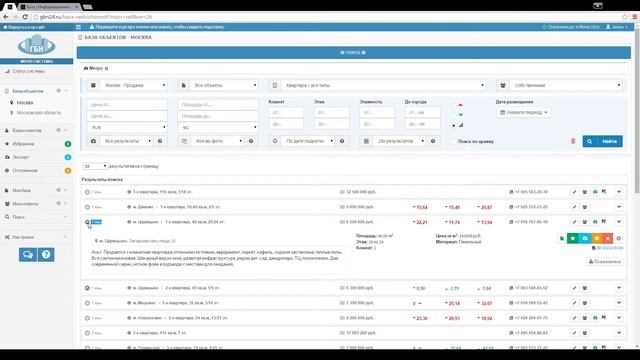Screen dimensions: 640x360
Task: Expand the 32 500 000 руб. row chevron
Action: click(x=619, y=192)
